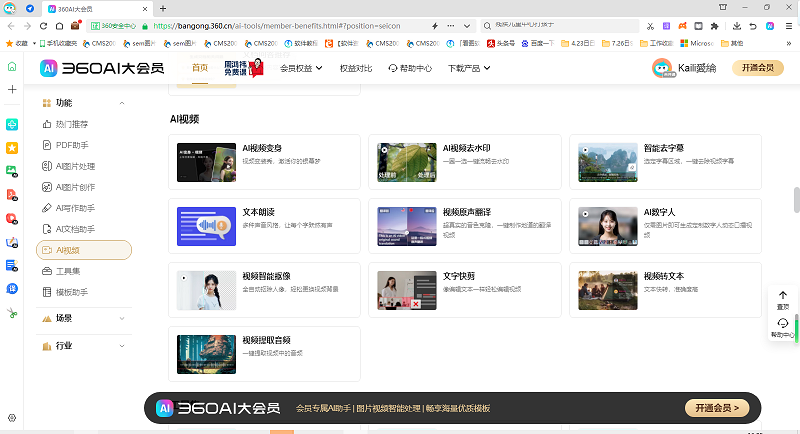Open the downloads icon in toolbar
Viewport: 800px width, 434px height.
tap(737, 26)
